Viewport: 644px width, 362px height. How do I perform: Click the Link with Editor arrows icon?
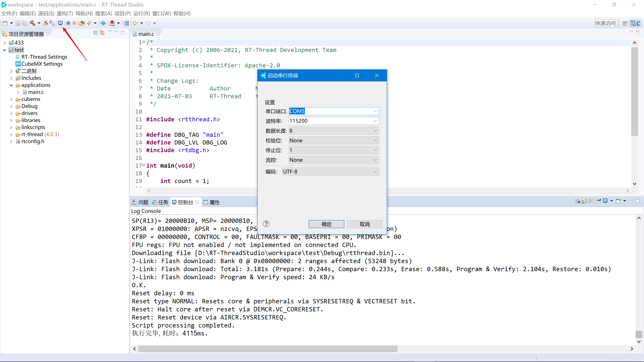102,33
